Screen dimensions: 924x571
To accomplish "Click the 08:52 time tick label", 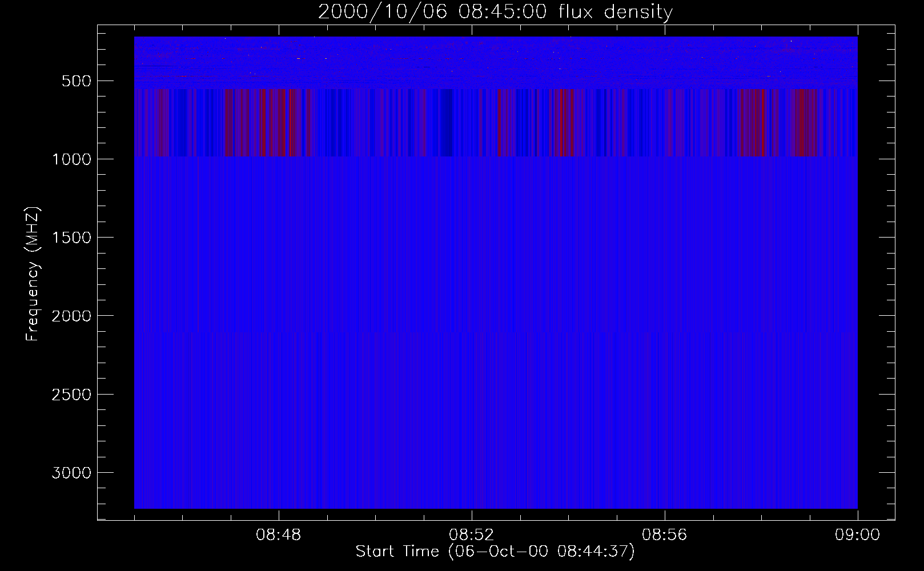I will pos(472,535).
